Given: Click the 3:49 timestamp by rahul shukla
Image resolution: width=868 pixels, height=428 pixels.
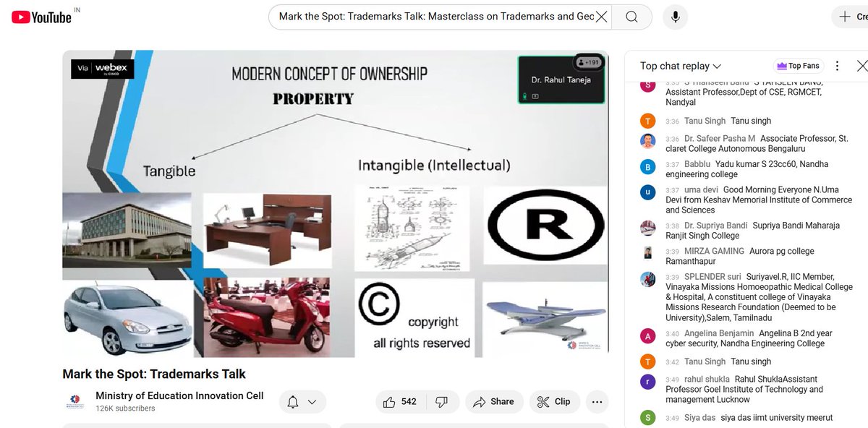Looking at the screenshot, I should click(x=672, y=380).
